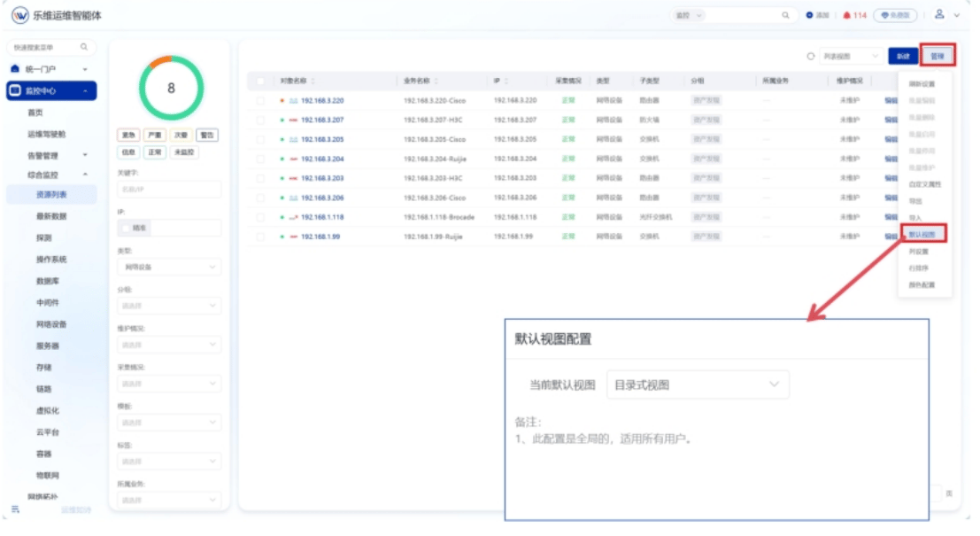Collapse the 综合监控 submenu chevron
The height and width of the screenshot is (536, 980).
coord(85,175)
